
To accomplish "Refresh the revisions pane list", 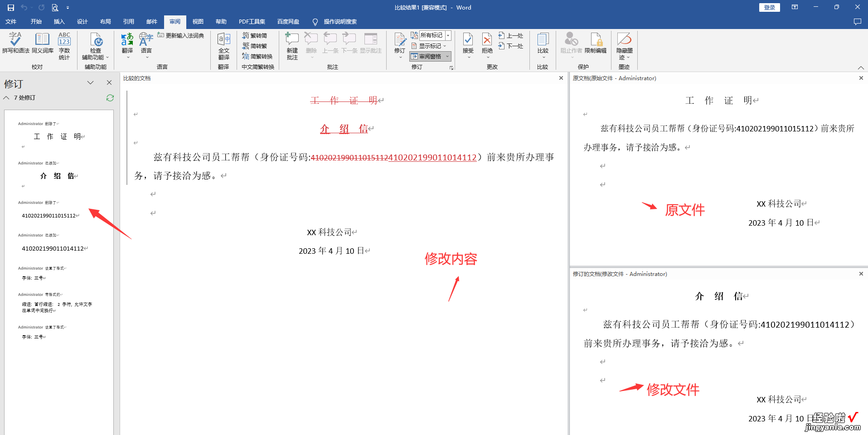I will click(x=110, y=98).
